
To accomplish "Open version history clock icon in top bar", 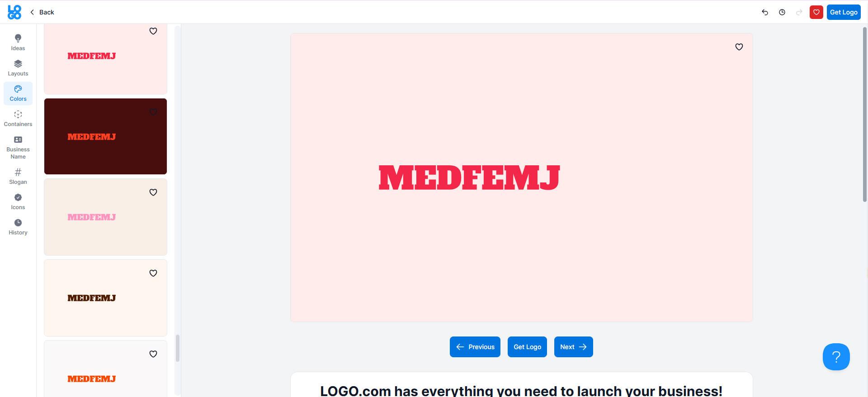I will [782, 12].
